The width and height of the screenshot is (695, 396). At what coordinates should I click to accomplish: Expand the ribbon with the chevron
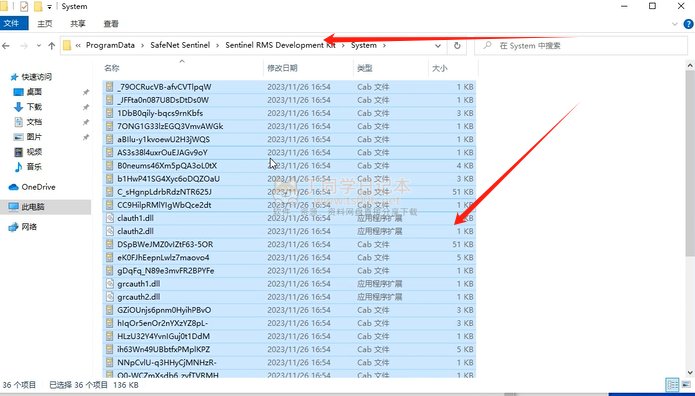pyautogui.click(x=675, y=24)
